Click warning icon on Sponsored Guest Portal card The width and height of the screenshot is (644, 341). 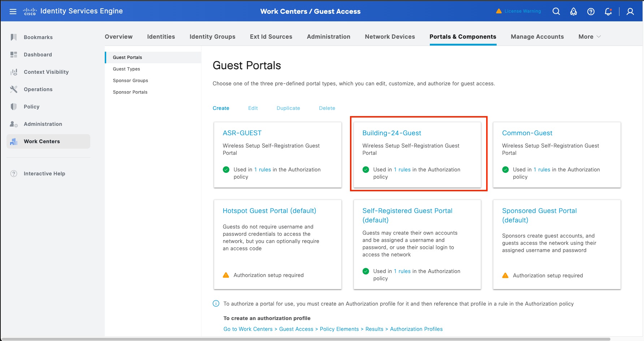(506, 275)
